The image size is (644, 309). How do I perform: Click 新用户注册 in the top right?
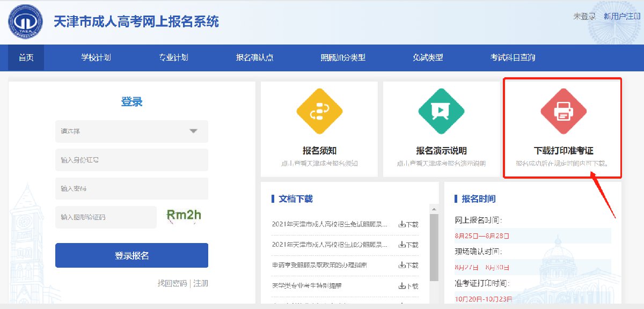click(x=621, y=17)
